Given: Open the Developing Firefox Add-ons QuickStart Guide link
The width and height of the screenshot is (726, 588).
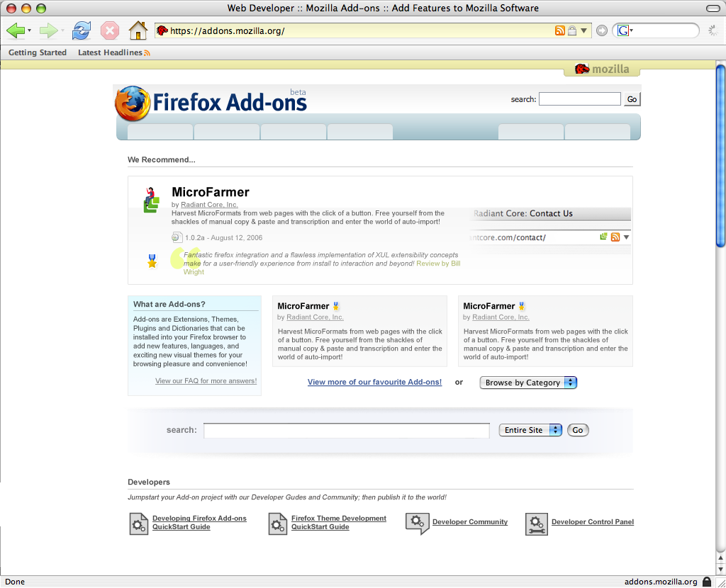Looking at the screenshot, I should (199, 523).
